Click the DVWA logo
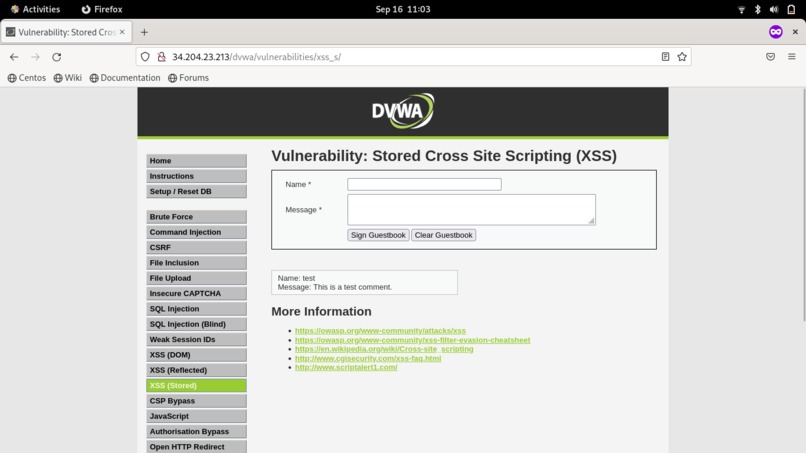Image resolution: width=806 pixels, height=453 pixels. (403, 111)
